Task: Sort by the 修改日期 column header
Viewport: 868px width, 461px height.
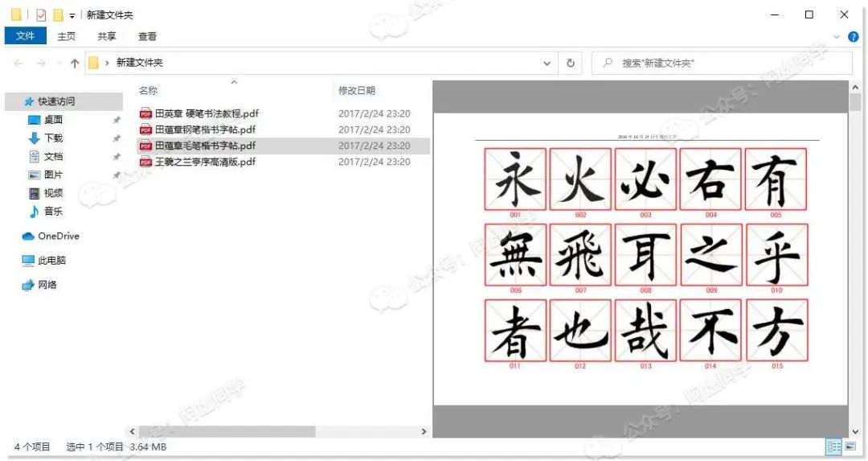Action: [357, 90]
